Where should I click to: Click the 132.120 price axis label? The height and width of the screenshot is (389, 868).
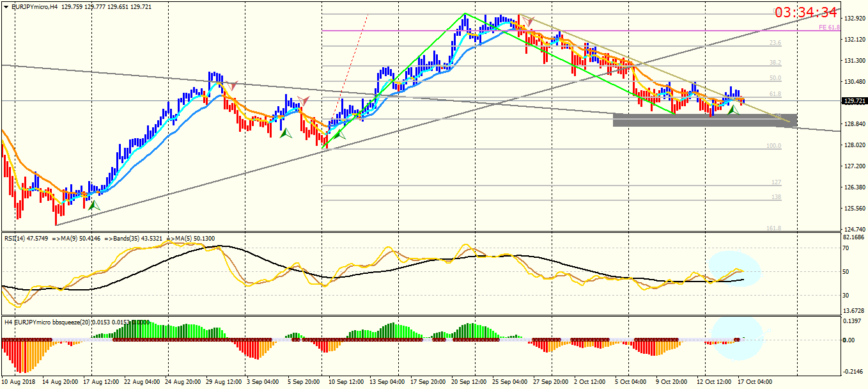pos(855,40)
